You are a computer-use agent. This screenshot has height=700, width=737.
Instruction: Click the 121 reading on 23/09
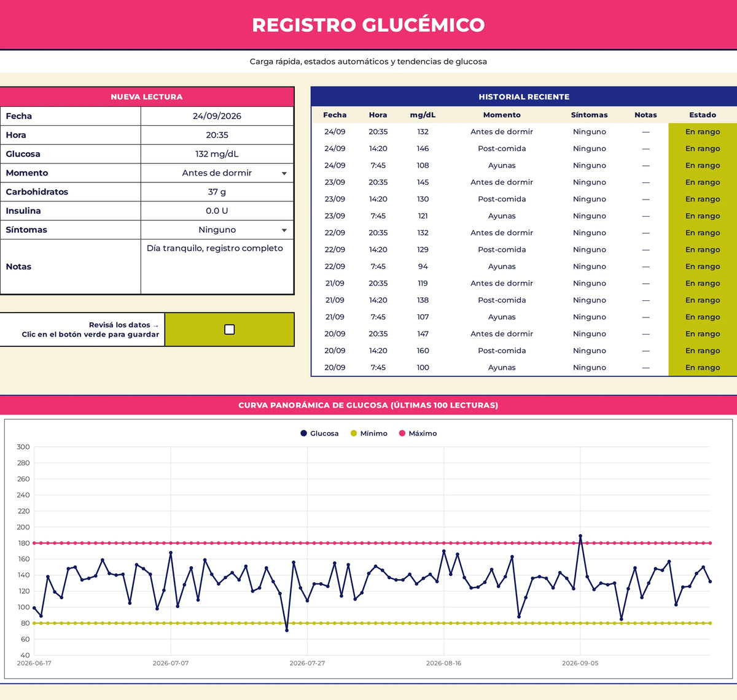coord(423,216)
